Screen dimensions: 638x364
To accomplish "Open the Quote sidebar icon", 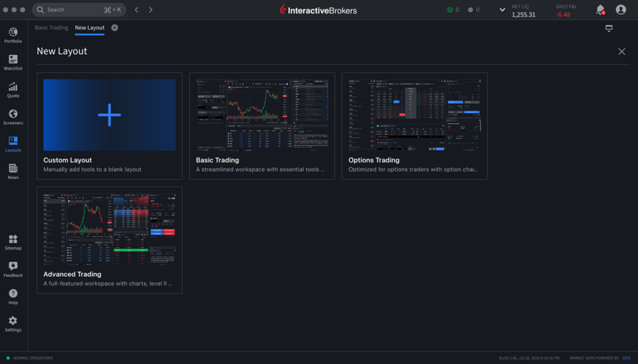I will (13, 86).
